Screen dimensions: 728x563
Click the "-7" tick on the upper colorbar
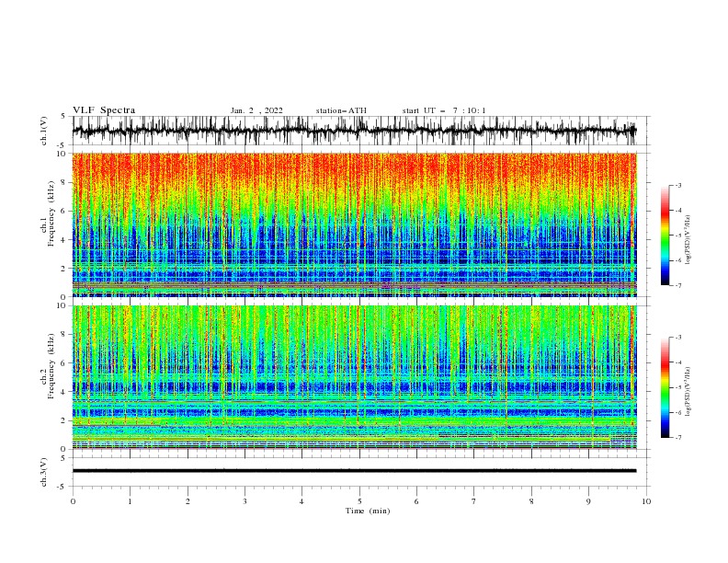pyautogui.click(x=677, y=285)
